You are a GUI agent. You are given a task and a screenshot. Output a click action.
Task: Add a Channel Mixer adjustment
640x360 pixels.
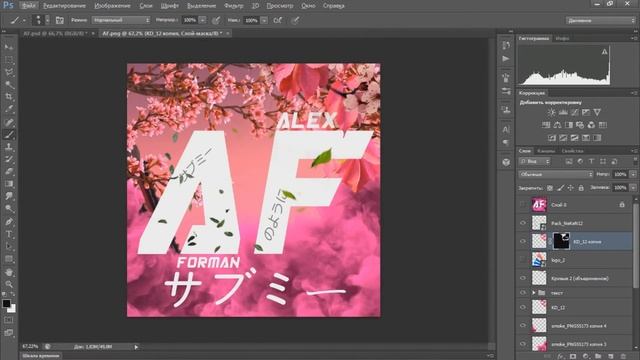pyautogui.click(x=591, y=125)
